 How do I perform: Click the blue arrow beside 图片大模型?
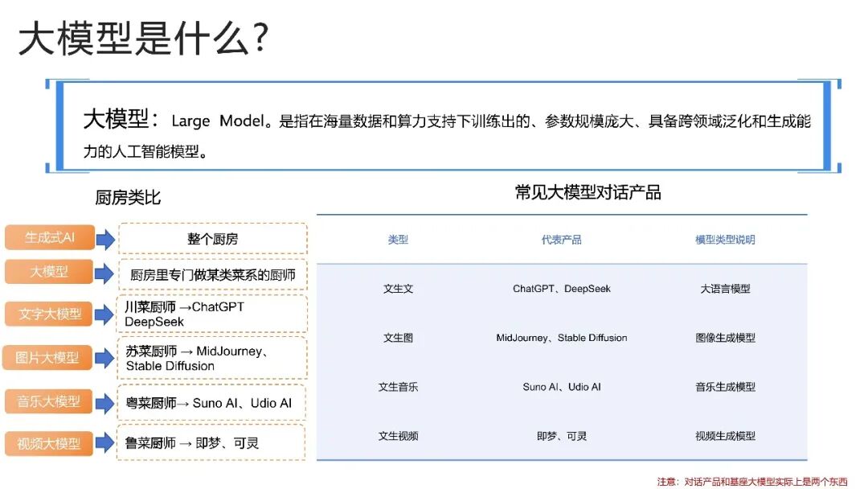click(104, 358)
